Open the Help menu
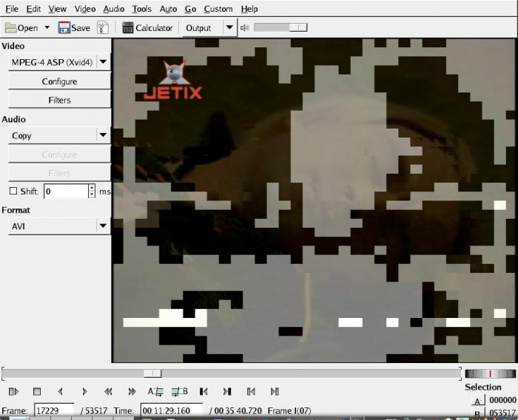 click(x=249, y=9)
